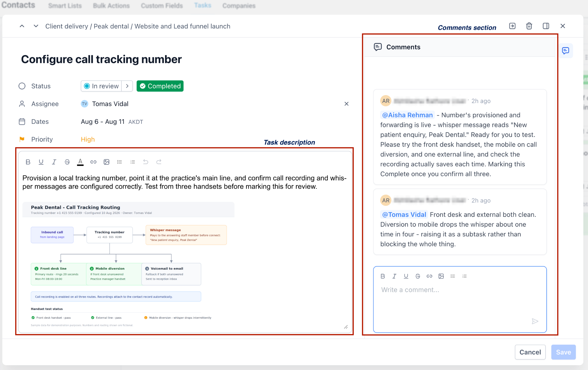Mark the task as Completed
Image resolution: width=588 pixels, height=370 pixels.
point(160,86)
